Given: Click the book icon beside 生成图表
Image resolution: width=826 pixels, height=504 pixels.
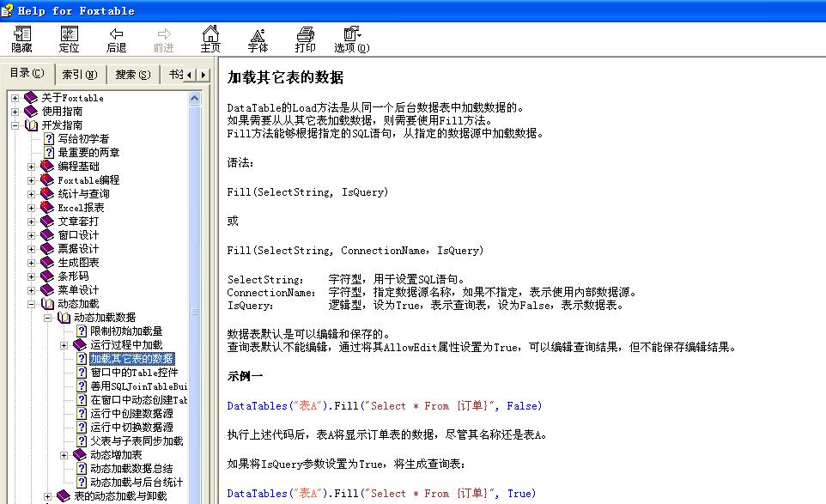Looking at the screenshot, I should click(x=47, y=262).
